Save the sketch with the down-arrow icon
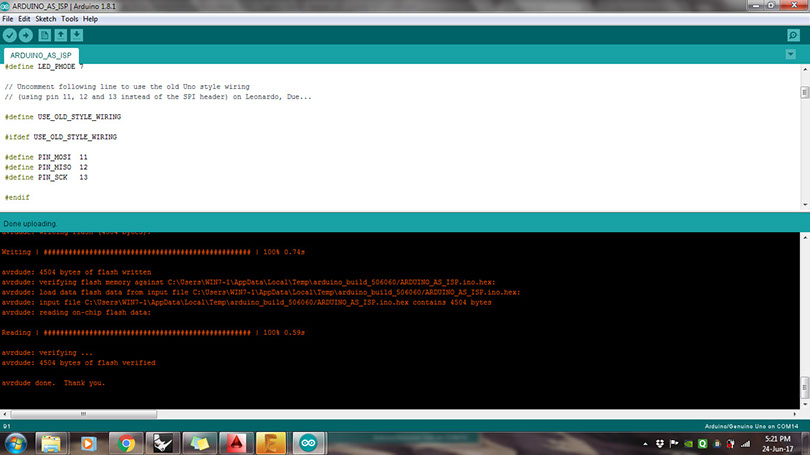 click(76, 35)
